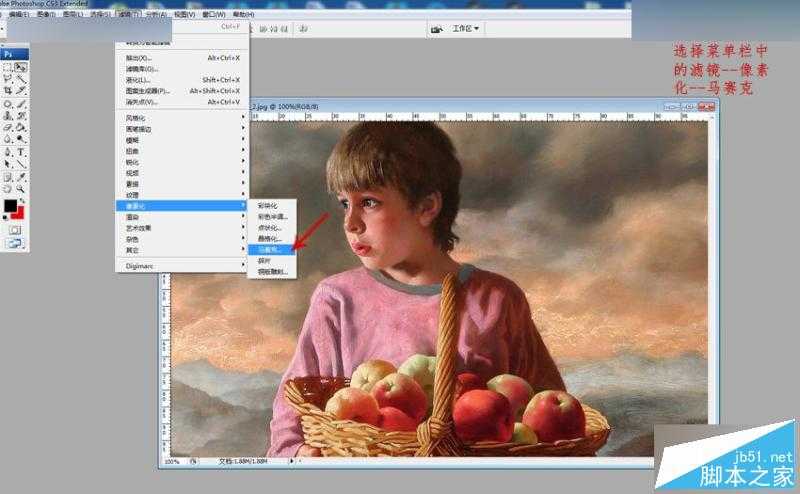Select 彩块化 in pixelate submenu
Image resolution: width=800 pixels, height=494 pixels.
(271, 206)
